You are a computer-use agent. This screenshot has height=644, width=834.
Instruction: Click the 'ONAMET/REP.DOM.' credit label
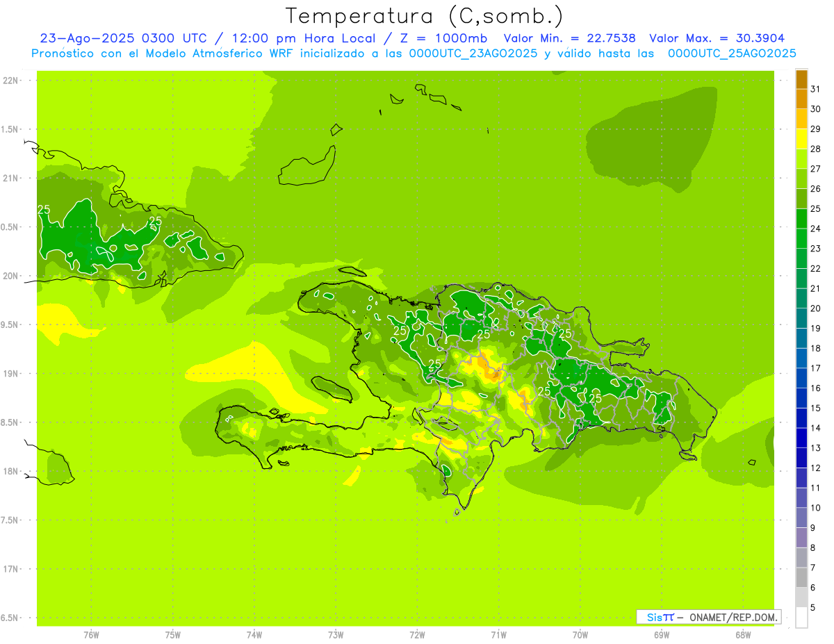point(734,617)
